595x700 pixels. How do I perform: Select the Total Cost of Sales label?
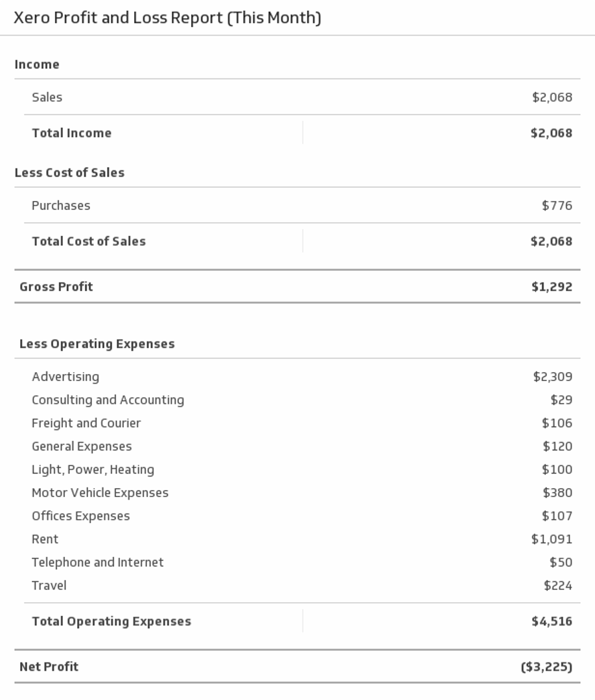(x=89, y=241)
